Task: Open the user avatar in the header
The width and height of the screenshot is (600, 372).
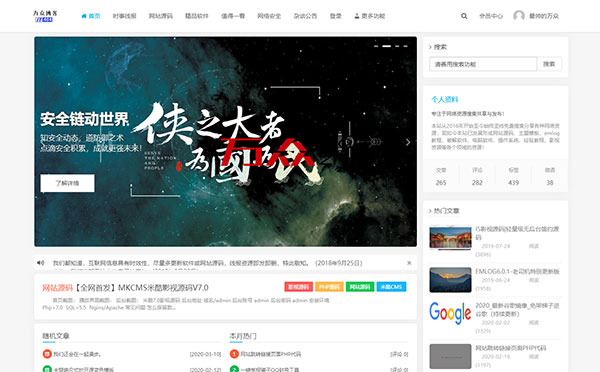Action: [x=519, y=16]
